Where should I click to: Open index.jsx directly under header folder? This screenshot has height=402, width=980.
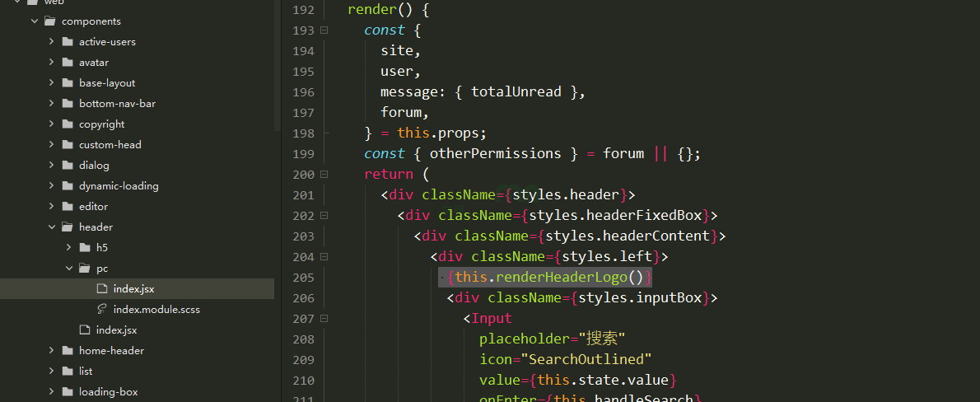116,330
